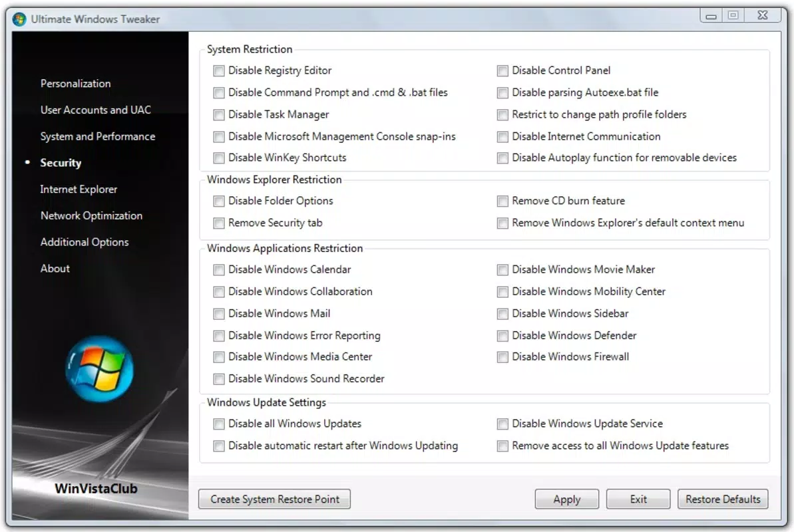Check Disable all Windows Updates
Viewport: 794px width, 532px height.
pos(219,424)
